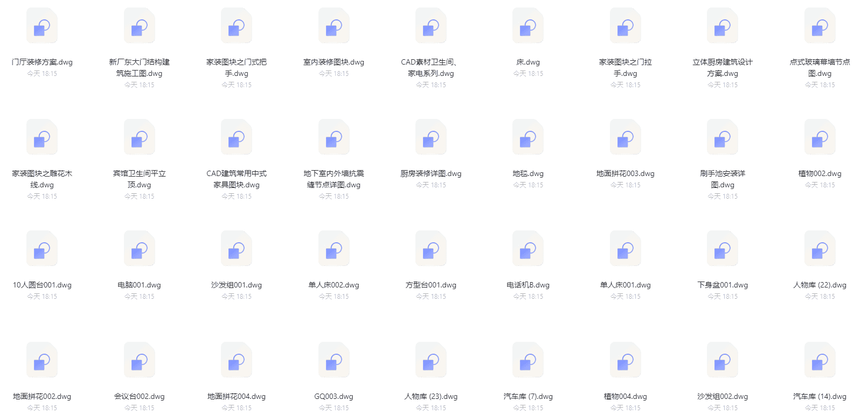868x414 pixels.
Task: Select the 家装图块之雕花木线.dwg icon
Action: (x=42, y=137)
